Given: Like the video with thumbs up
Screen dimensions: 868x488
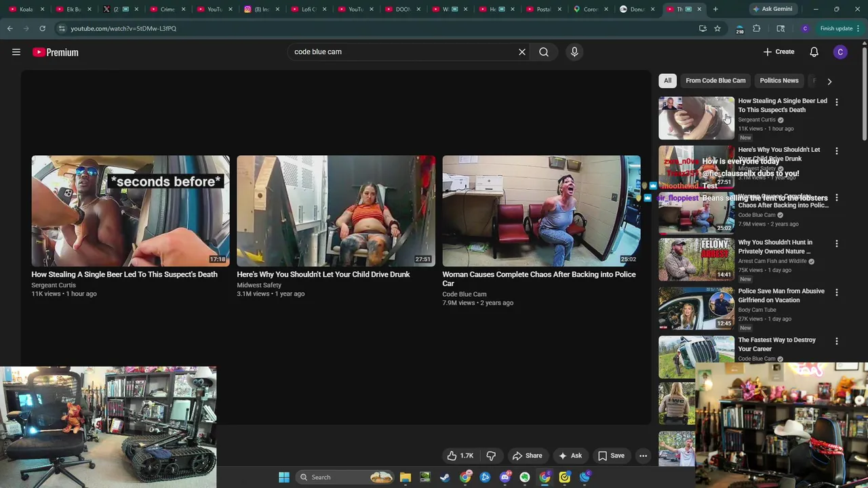Looking at the screenshot, I should (x=460, y=455).
